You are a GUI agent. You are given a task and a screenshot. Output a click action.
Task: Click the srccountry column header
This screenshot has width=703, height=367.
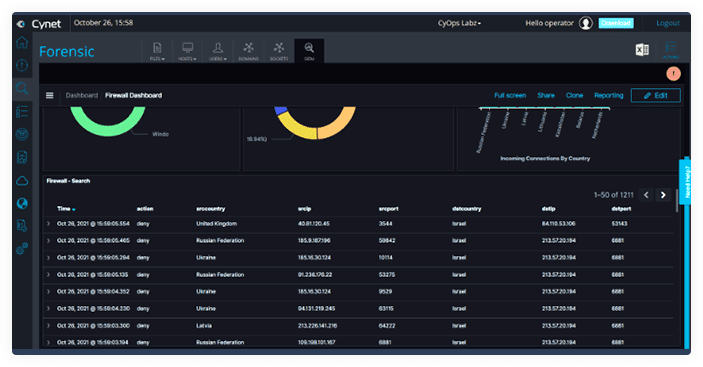coord(210,209)
